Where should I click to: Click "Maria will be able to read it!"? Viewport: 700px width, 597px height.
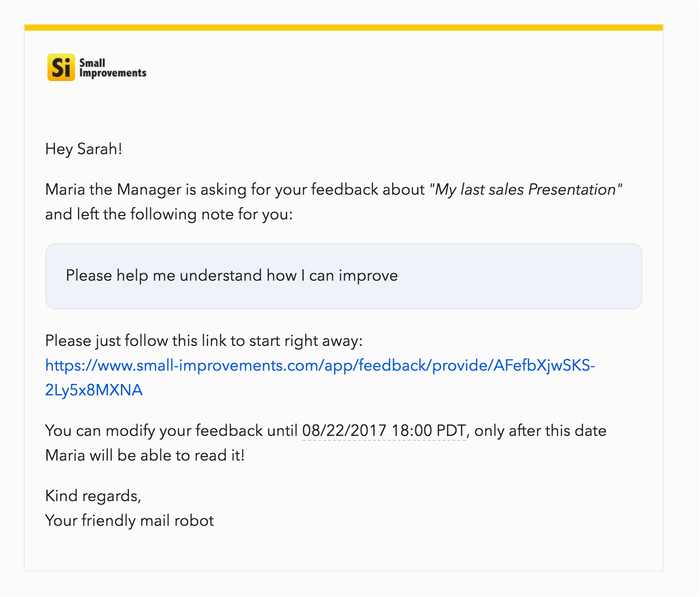click(x=145, y=456)
